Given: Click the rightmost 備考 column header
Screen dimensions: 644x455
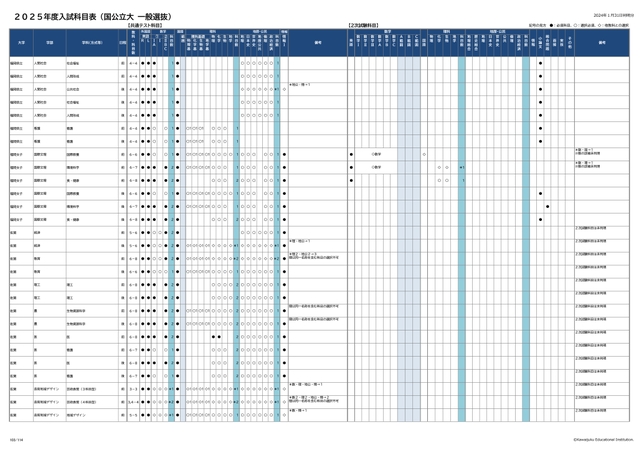Looking at the screenshot, I should [x=602, y=43].
